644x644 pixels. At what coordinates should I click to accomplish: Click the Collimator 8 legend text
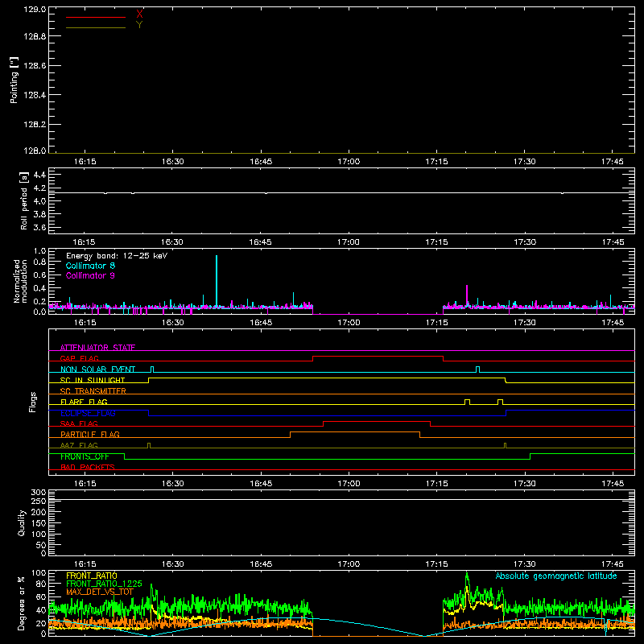click(90, 266)
